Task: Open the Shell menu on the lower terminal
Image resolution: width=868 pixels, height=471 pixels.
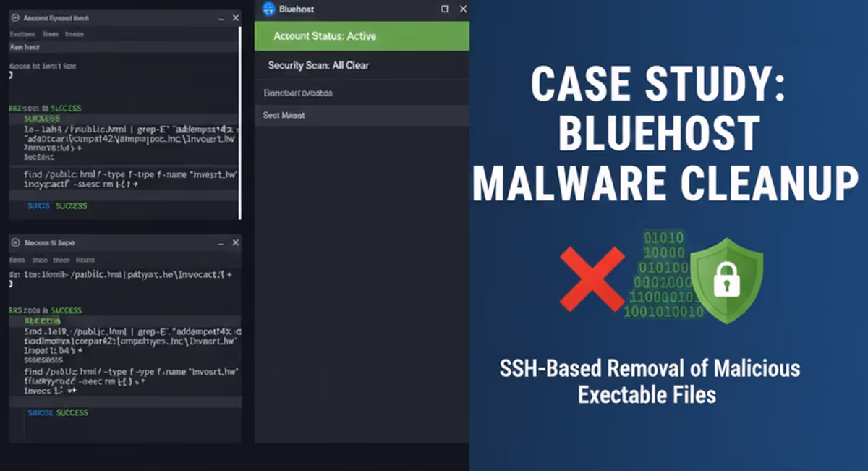Action: [40, 260]
